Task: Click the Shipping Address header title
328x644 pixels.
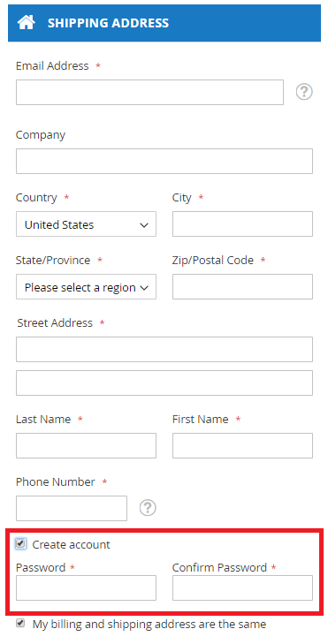Action: click(108, 23)
